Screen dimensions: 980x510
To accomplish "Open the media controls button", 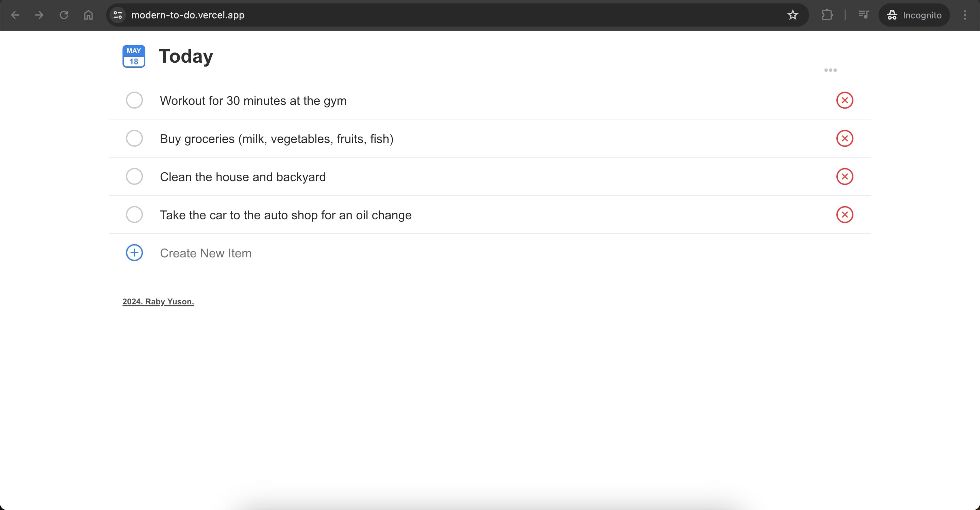I will click(x=863, y=15).
